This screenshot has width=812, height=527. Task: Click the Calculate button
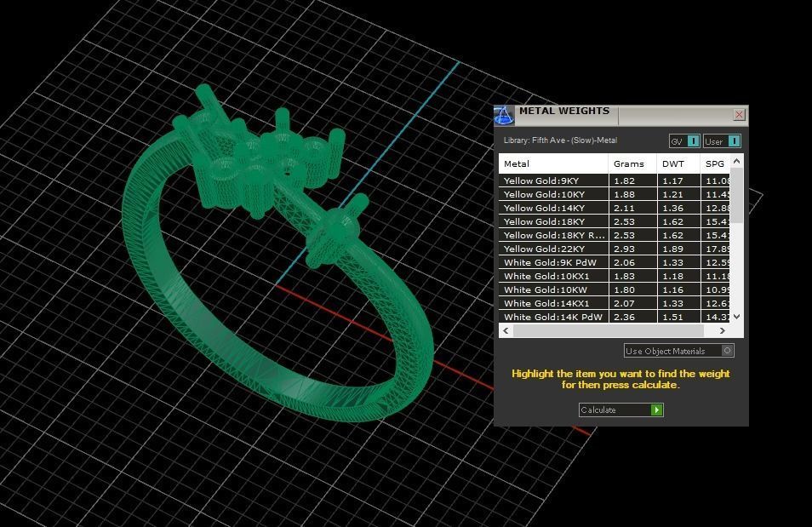[x=620, y=410]
